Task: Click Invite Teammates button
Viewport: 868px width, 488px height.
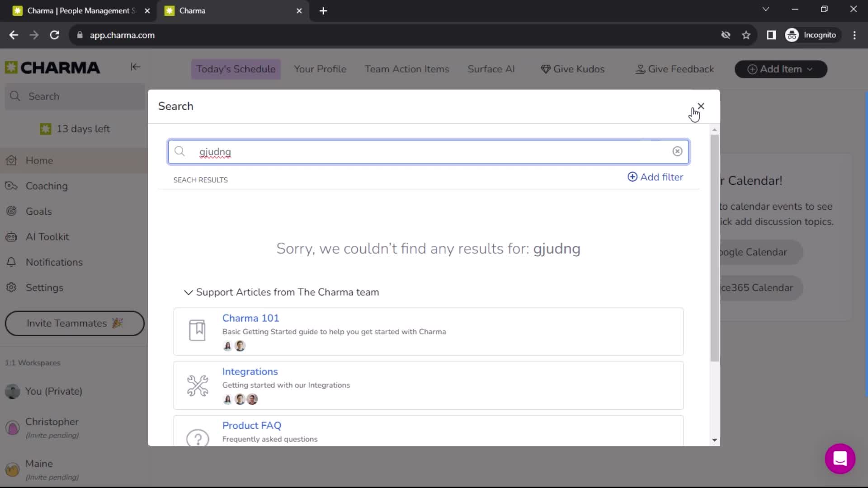Action: pyautogui.click(x=75, y=323)
